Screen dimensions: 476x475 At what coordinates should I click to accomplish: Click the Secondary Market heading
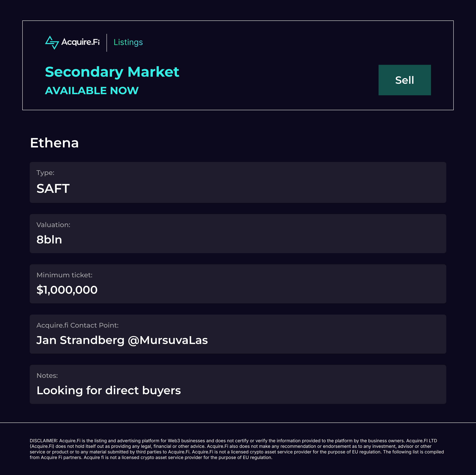pyautogui.click(x=112, y=72)
